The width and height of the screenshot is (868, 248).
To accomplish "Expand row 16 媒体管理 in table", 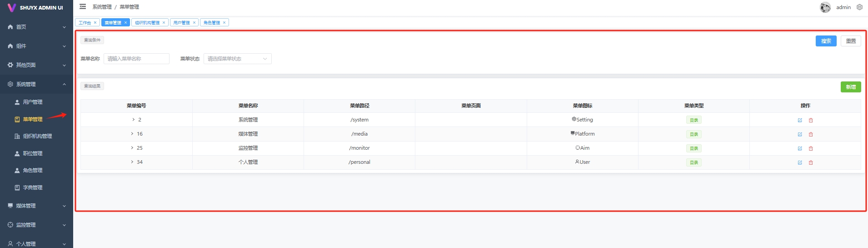I will tap(132, 134).
